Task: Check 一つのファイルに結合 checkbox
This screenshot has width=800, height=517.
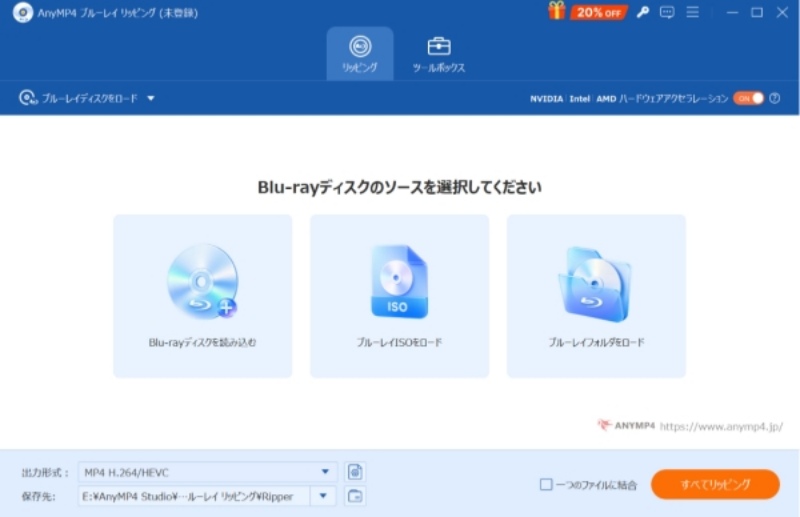Action: coord(546,484)
